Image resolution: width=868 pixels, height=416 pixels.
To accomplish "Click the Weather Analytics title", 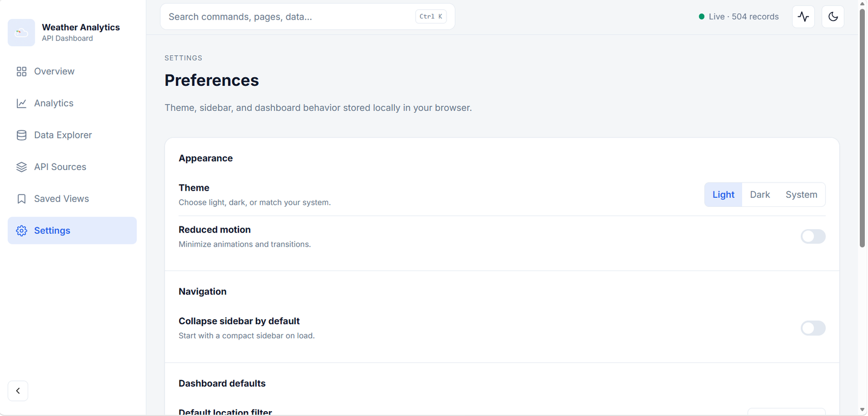I will (81, 27).
